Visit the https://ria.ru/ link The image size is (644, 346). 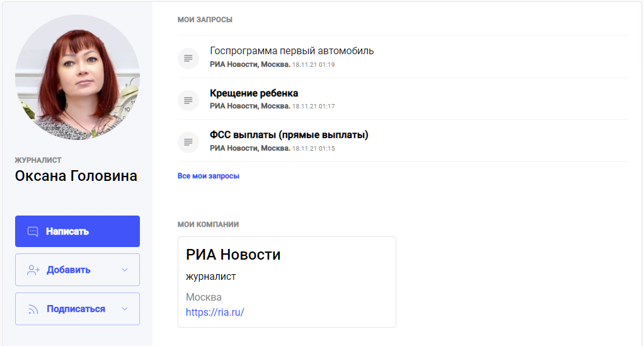coord(215,312)
